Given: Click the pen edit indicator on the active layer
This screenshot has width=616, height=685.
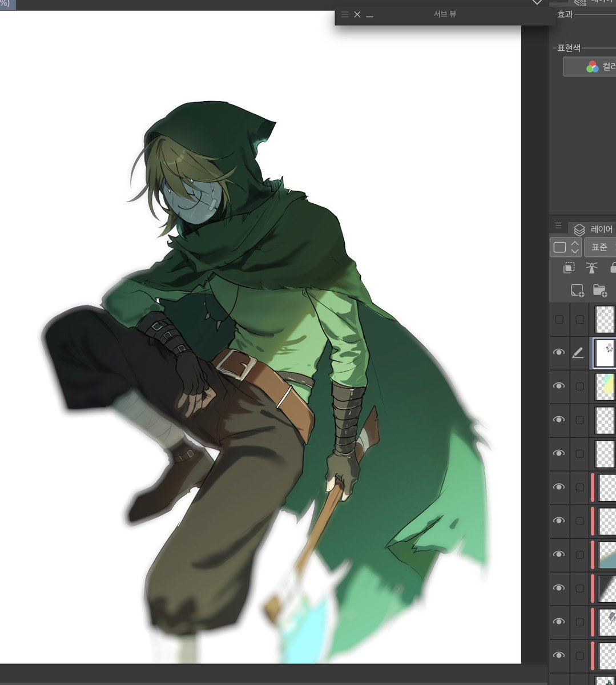Looking at the screenshot, I should pos(578,353).
